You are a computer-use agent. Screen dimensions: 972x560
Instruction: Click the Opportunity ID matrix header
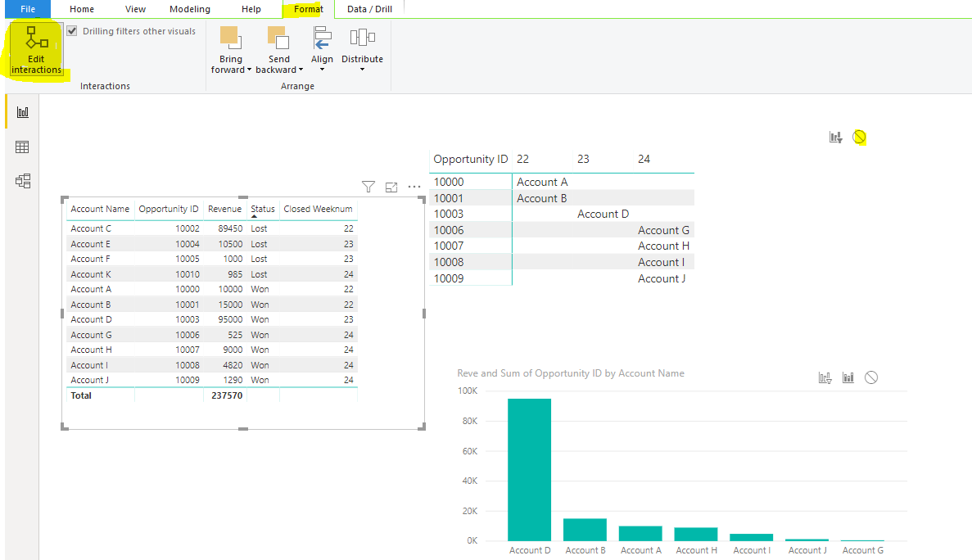click(x=471, y=159)
